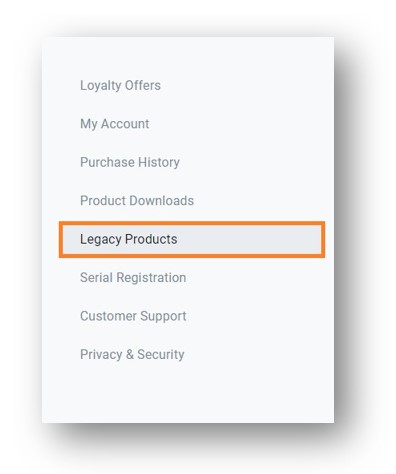396x474 pixels.
Task: Click Privacy & Security link text
Action: point(132,354)
